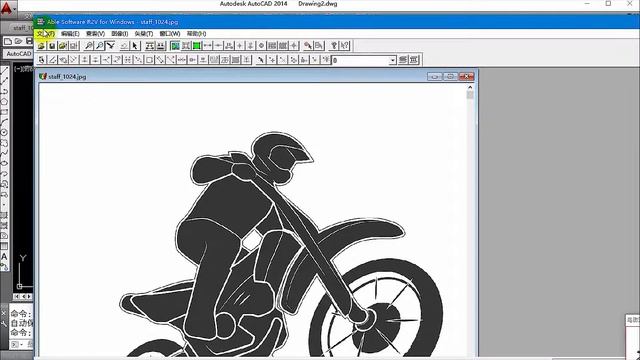Click the last icon right of layer dropdown
This screenshot has height=360, width=640.
click(414, 60)
